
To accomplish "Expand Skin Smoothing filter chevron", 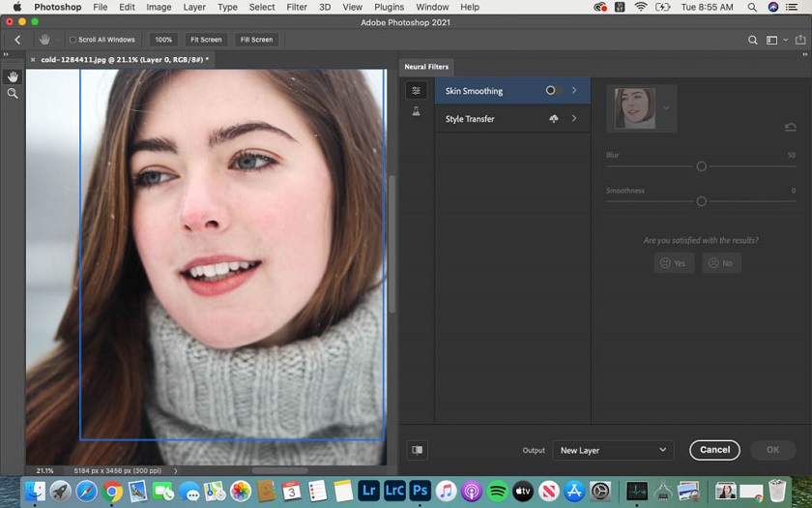I will point(574,90).
